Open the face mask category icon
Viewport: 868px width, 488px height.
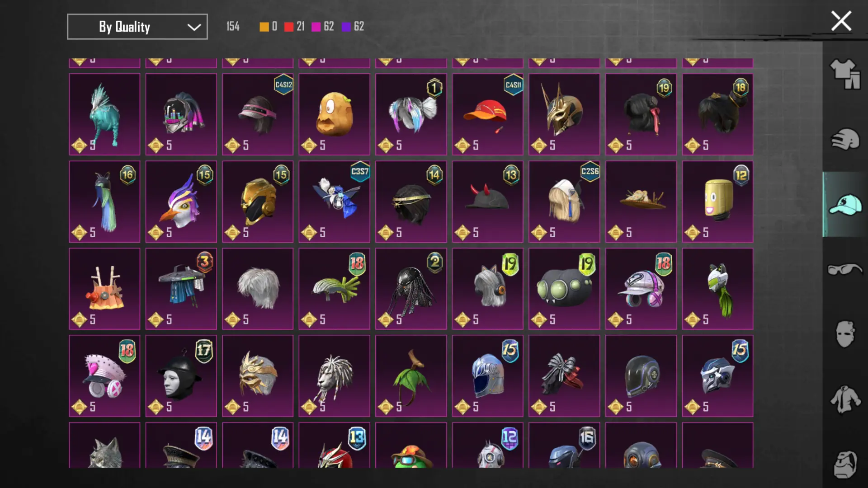(x=844, y=334)
